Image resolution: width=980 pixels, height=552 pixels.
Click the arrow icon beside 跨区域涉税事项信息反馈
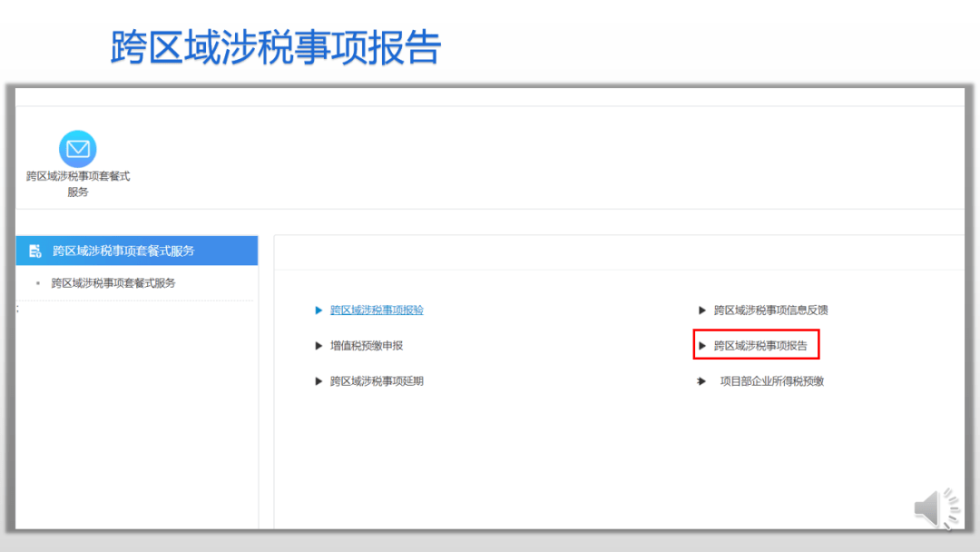coord(701,310)
